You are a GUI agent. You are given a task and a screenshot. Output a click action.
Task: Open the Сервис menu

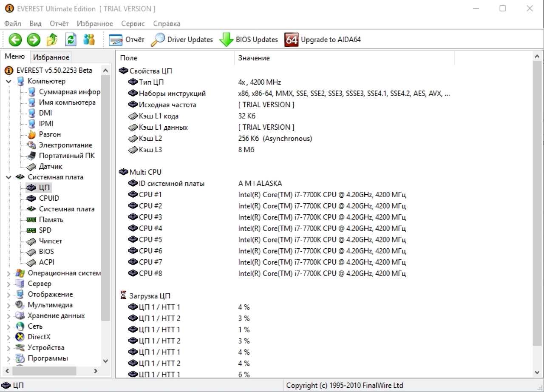(133, 24)
